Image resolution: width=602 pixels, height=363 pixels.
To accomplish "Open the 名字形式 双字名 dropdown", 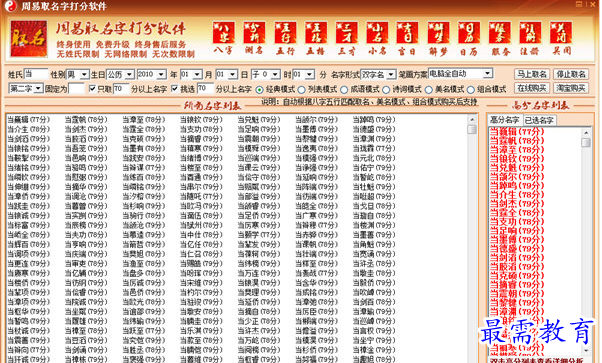I will coord(378,74).
